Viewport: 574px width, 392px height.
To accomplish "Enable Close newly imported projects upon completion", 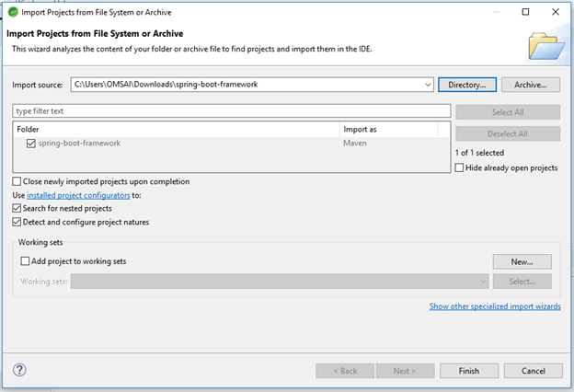I will [17, 182].
